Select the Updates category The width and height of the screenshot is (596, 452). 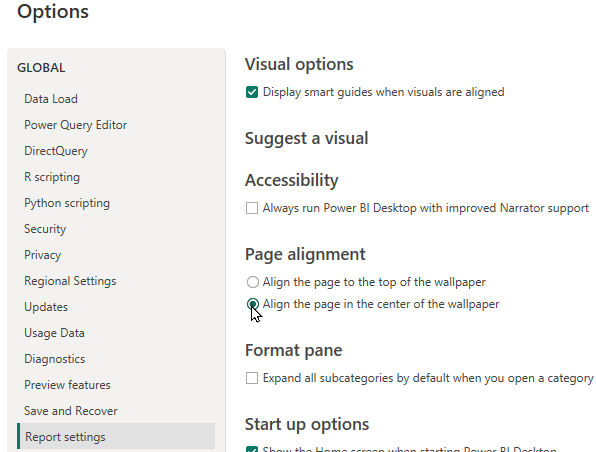point(46,307)
